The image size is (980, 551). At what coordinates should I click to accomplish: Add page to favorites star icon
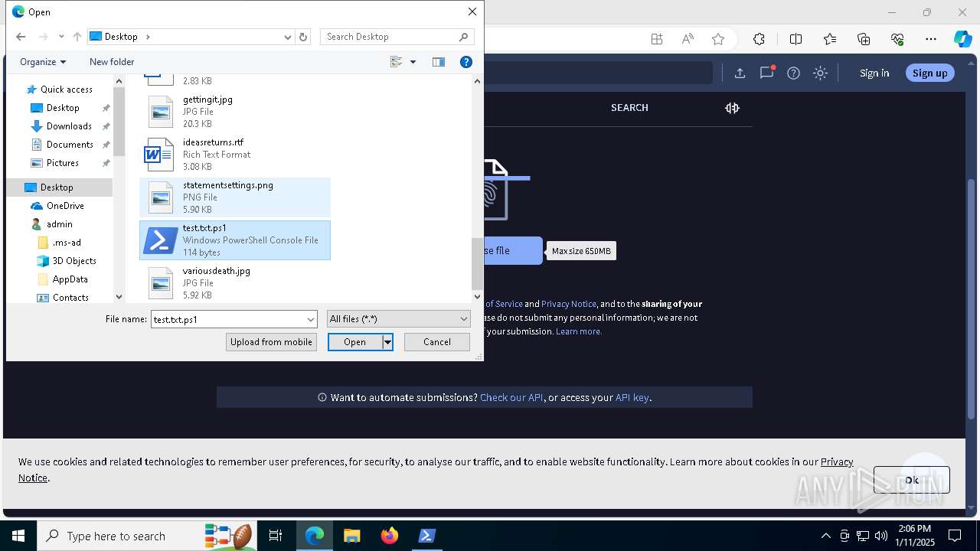(x=717, y=39)
